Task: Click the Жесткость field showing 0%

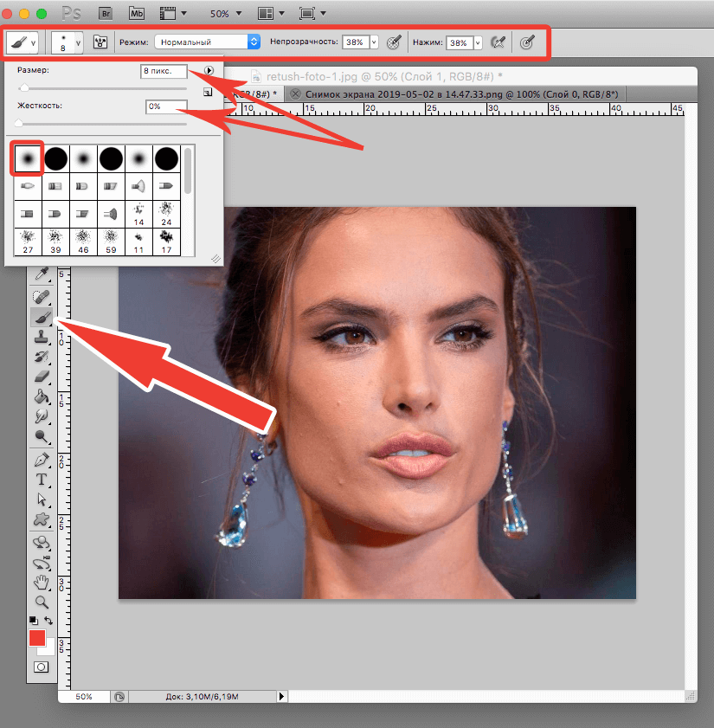Action: pos(166,106)
